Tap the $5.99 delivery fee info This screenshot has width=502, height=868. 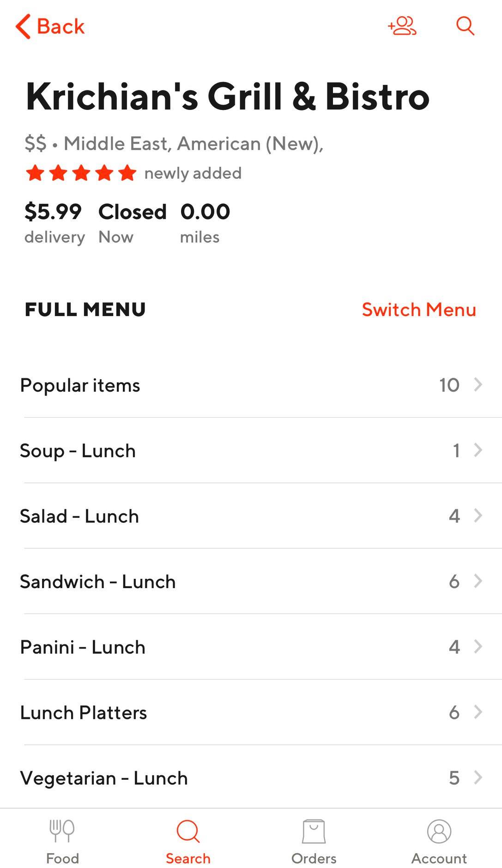54,223
